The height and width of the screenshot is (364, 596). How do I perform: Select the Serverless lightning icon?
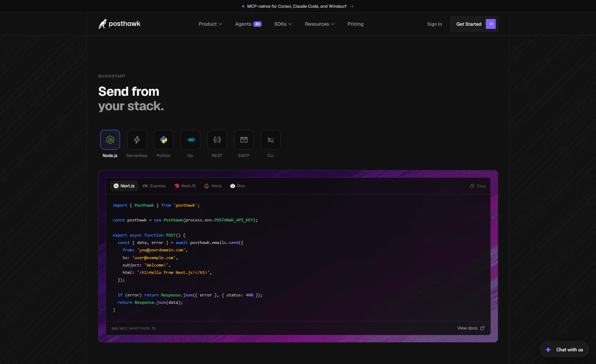[x=137, y=140]
